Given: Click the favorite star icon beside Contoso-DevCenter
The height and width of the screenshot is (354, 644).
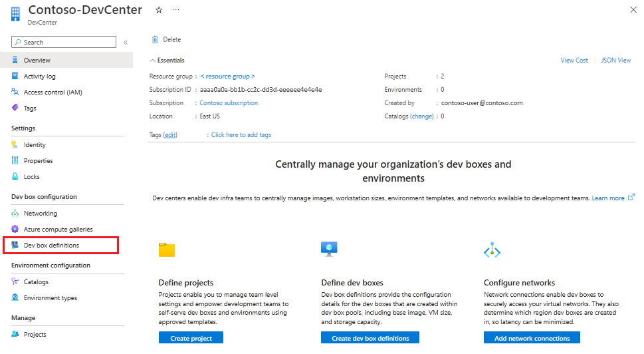Looking at the screenshot, I should pyautogui.click(x=159, y=10).
